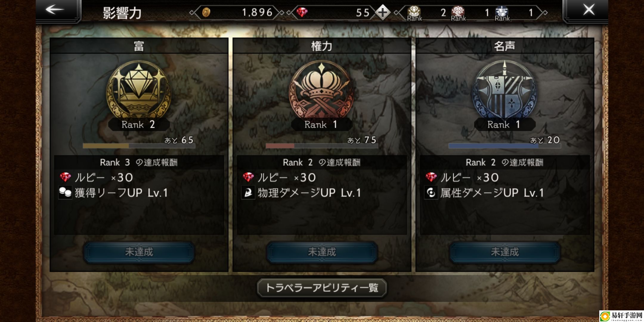Close the 影響力 screen with X

click(x=589, y=10)
